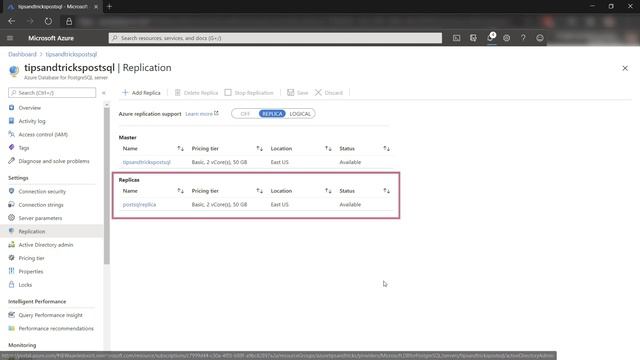Screen dimensions: 640x360
Task: Open Access control (IAM)
Action: [43, 134]
